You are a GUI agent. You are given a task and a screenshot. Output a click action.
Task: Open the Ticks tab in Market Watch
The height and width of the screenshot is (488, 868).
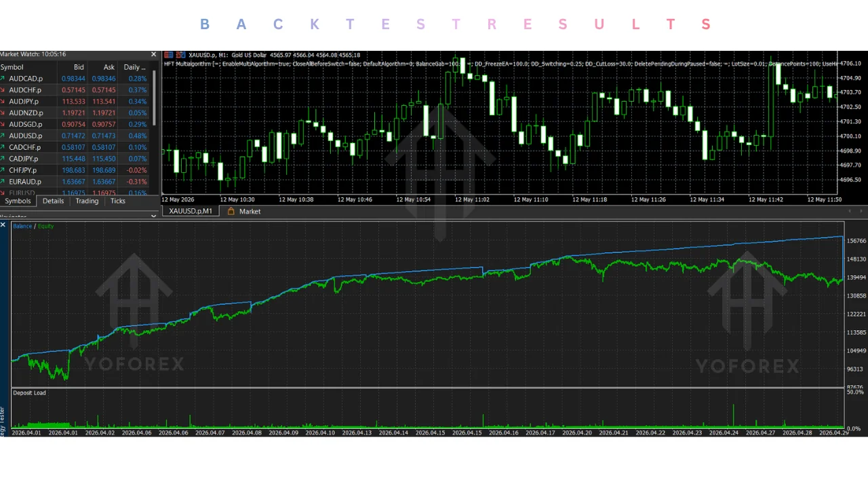pos(118,201)
